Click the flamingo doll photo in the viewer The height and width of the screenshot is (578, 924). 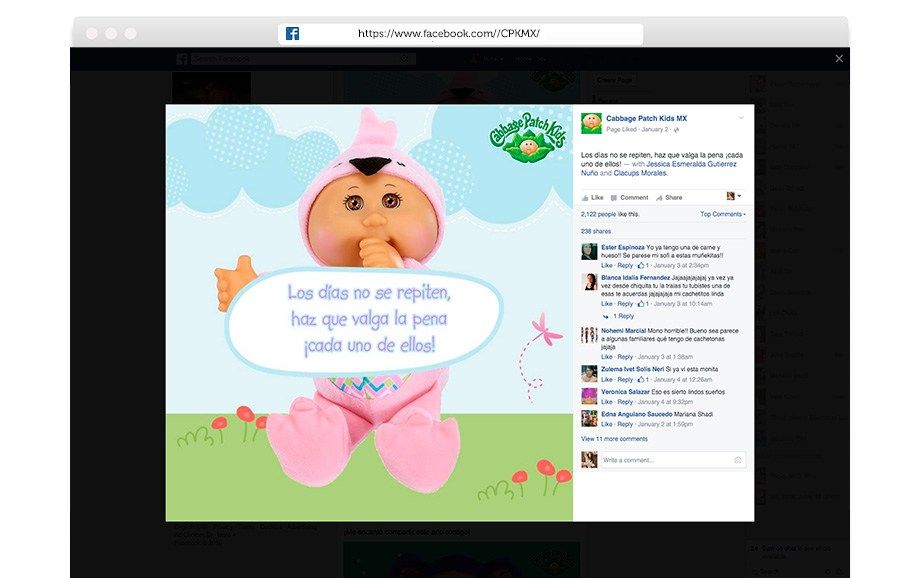tap(369, 313)
